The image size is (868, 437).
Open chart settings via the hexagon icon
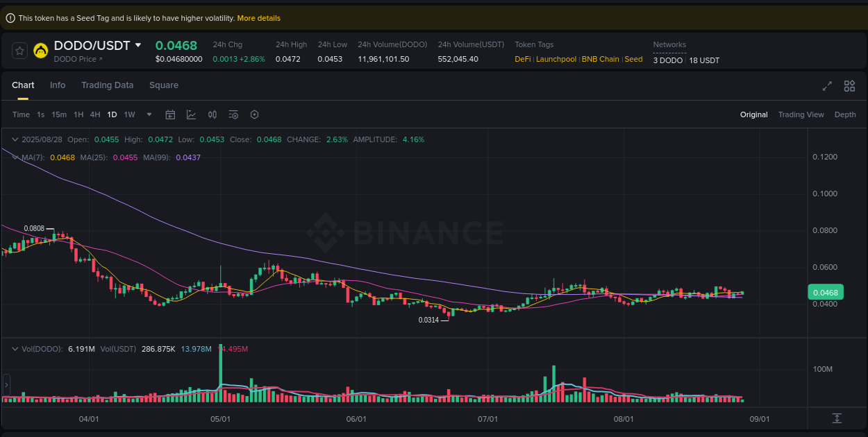pos(254,114)
